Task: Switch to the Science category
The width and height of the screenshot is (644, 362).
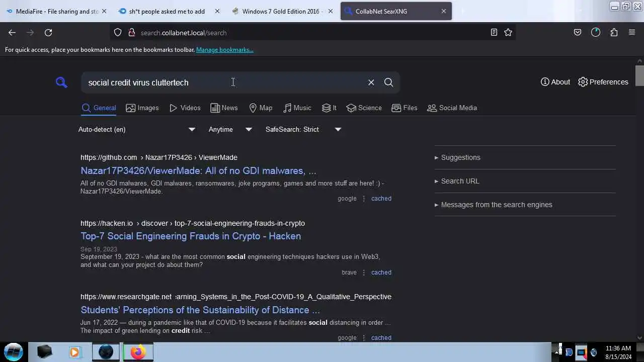Action: 364,108
